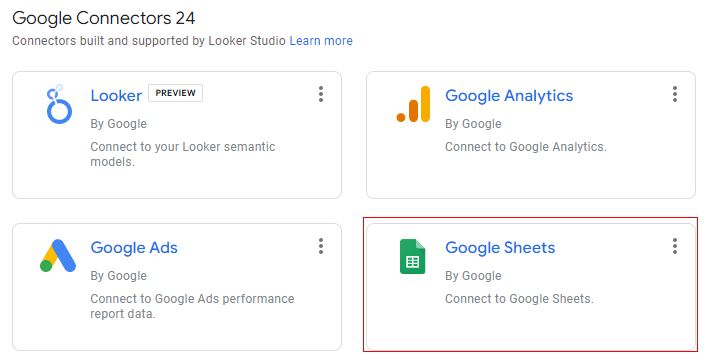Follow the Learn more link

(321, 41)
